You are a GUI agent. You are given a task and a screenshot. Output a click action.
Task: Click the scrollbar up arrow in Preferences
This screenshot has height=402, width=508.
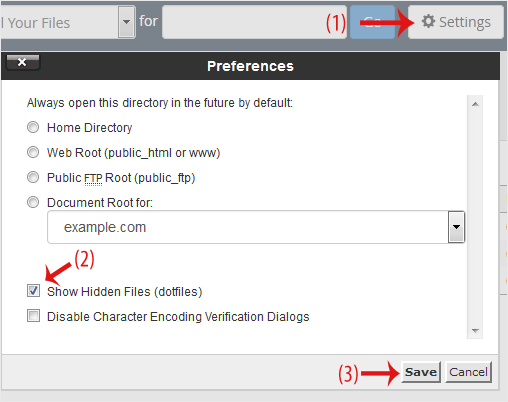click(475, 104)
